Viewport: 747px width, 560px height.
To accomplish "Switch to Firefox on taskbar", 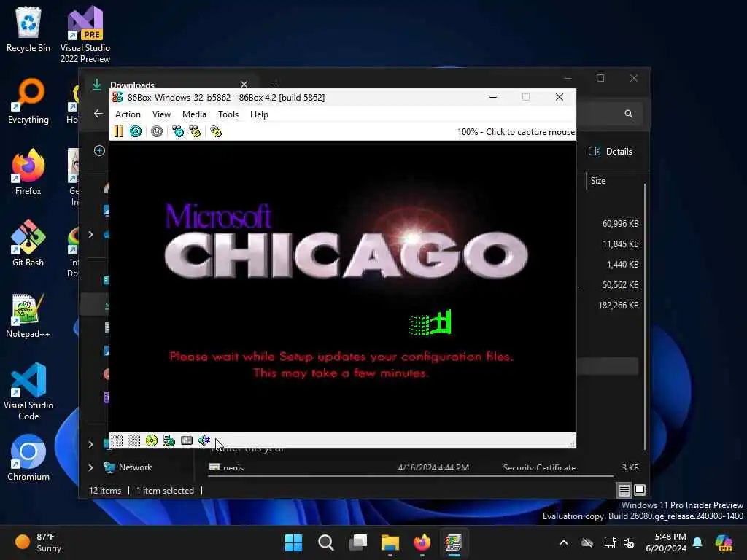I will click(422, 542).
